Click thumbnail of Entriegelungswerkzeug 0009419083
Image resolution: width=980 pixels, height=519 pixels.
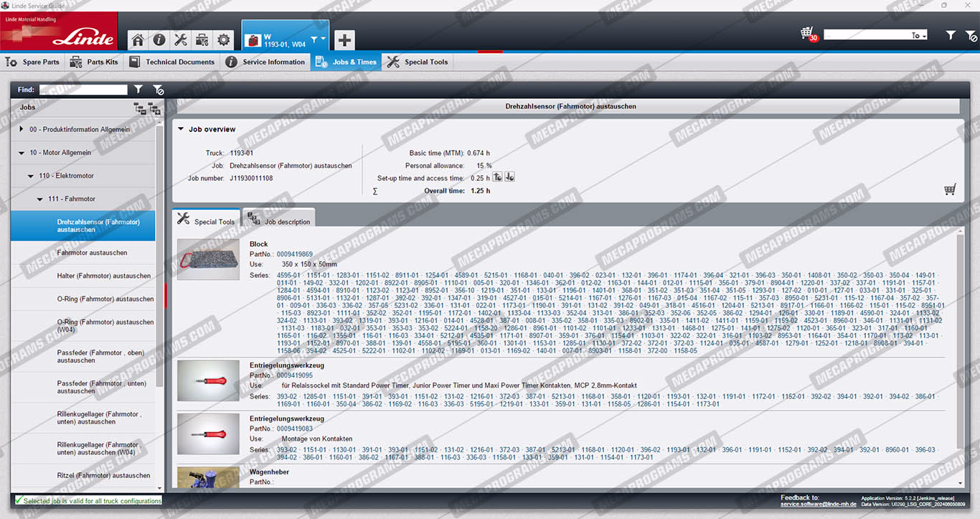tap(208, 434)
